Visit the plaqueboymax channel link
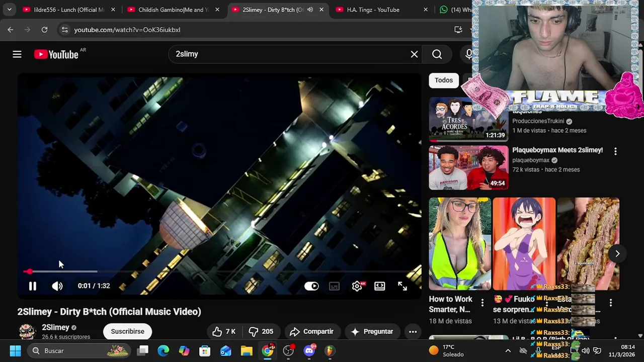This screenshot has width=644, height=362. tap(531, 160)
